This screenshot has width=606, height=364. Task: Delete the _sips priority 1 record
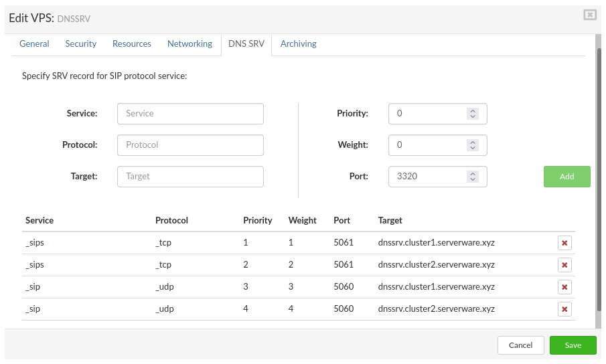[564, 243]
